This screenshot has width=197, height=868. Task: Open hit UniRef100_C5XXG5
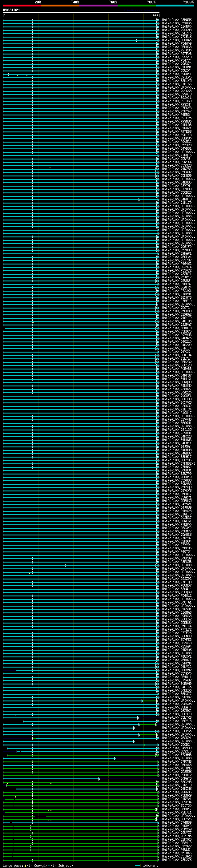coord(176,23)
